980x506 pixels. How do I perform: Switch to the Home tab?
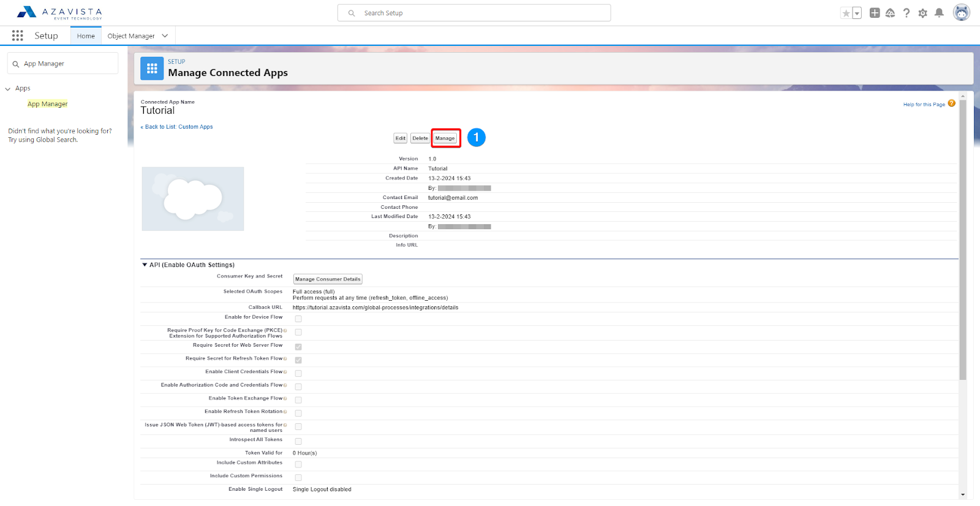[x=86, y=36]
